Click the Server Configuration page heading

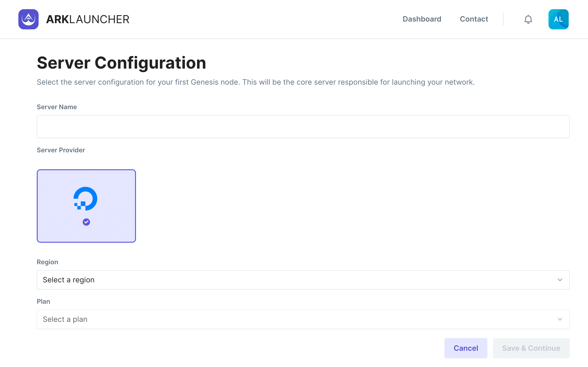[x=121, y=63]
